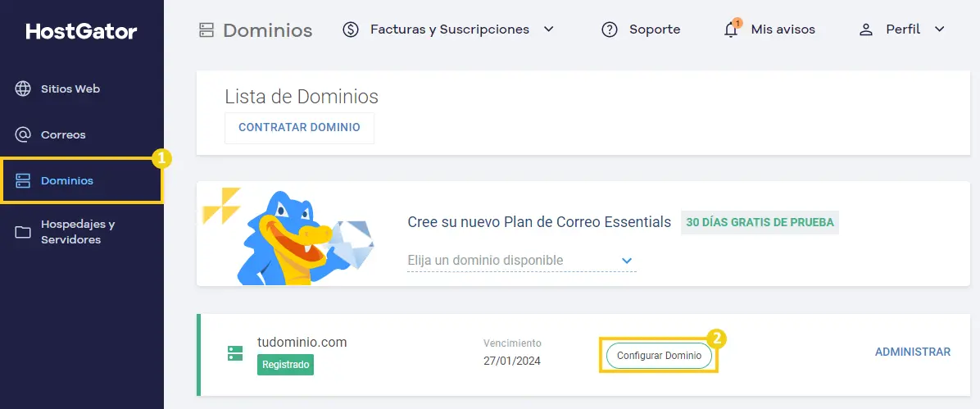
Task: Expand the Facturas y Suscripciones chevron
Action: point(549,30)
